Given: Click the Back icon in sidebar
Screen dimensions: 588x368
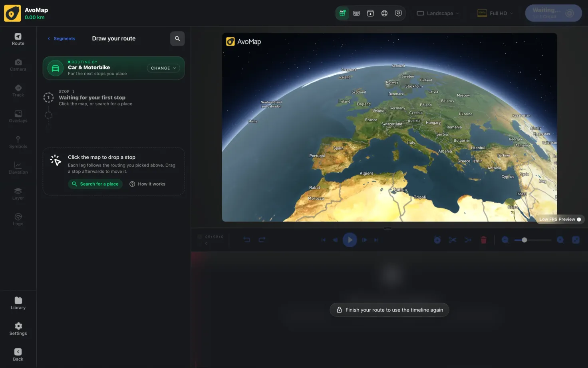Looking at the screenshot, I should (18, 355).
